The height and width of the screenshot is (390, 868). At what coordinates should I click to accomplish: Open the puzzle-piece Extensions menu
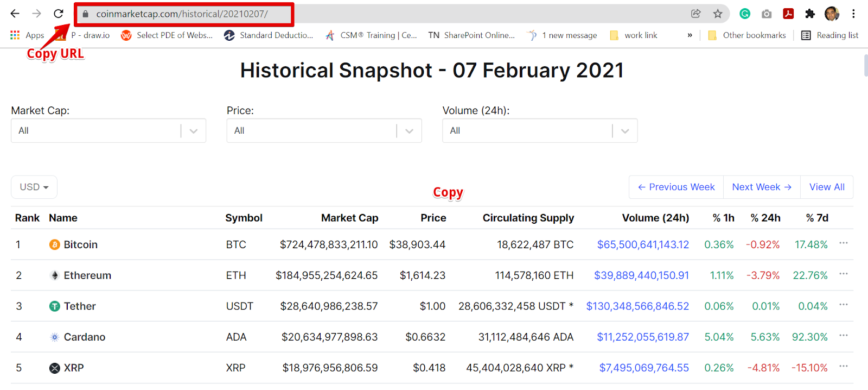click(810, 14)
